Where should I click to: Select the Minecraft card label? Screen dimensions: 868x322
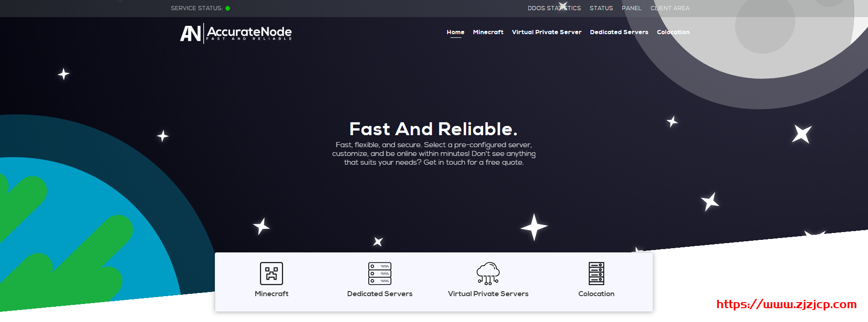[x=272, y=294]
